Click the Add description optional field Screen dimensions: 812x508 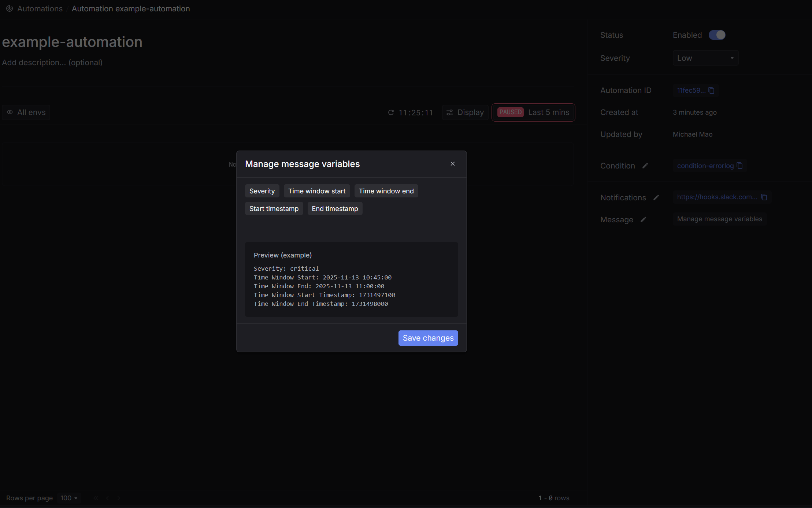point(52,63)
